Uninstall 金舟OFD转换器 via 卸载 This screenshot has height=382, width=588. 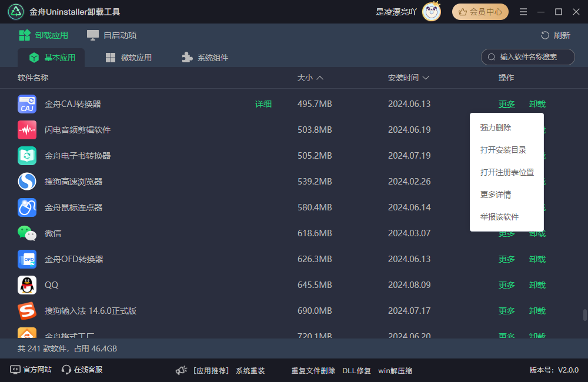(x=537, y=259)
